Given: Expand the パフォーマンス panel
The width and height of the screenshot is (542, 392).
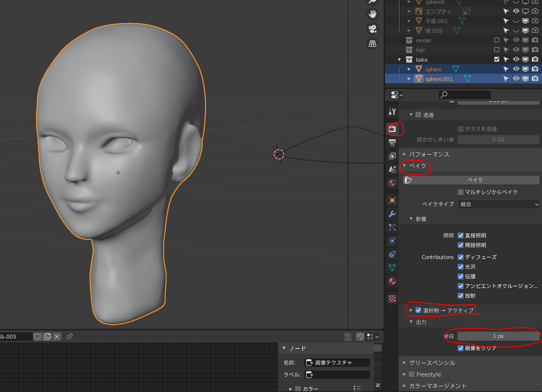Looking at the screenshot, I should pos(429,155).
